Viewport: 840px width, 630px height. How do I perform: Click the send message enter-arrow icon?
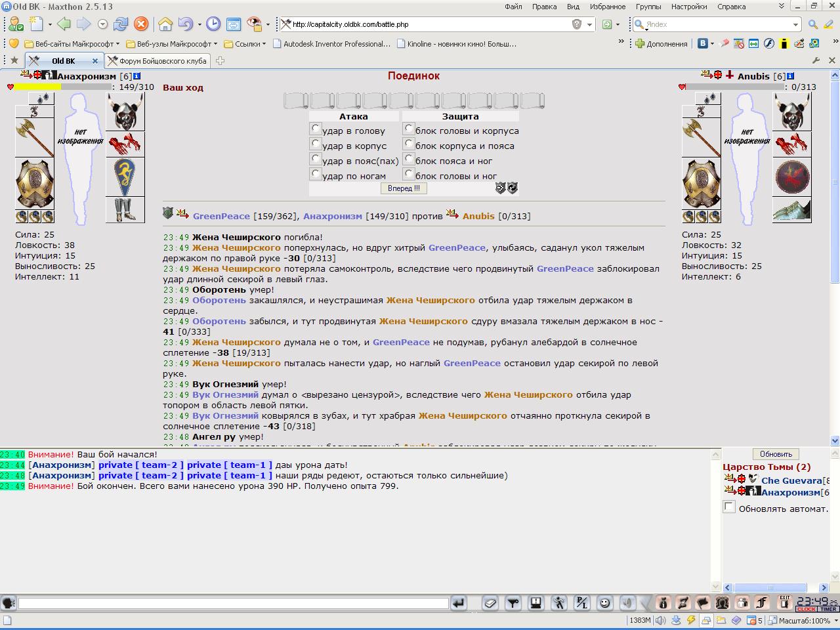[x=459, y=603]
